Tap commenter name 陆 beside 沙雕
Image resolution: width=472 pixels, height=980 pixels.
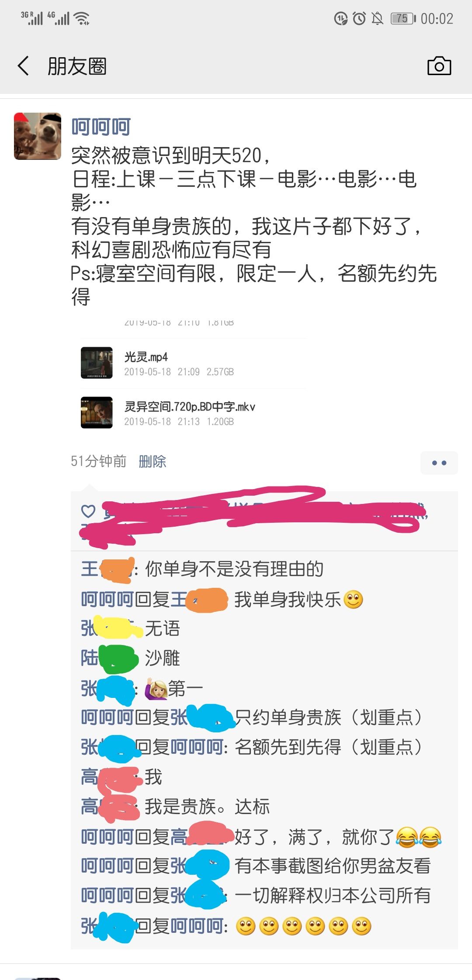(89, 658)
